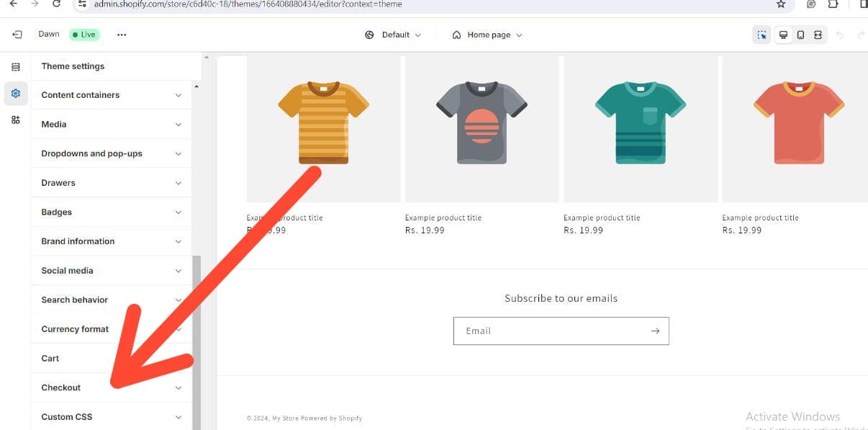Click Subscribe to our emails heading
This screenshot has width=868, height=430.
tap(561, 298)
